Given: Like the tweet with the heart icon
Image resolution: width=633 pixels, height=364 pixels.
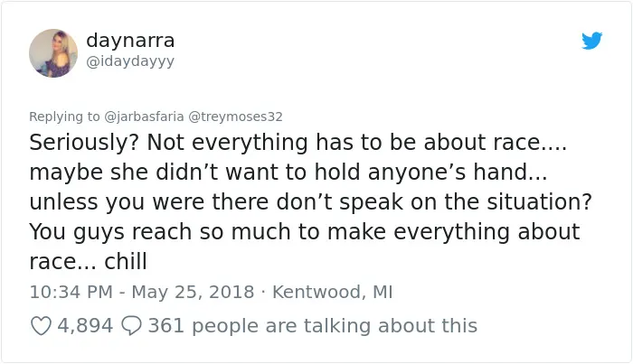Looking at the screenshot, I should [42, 326].
